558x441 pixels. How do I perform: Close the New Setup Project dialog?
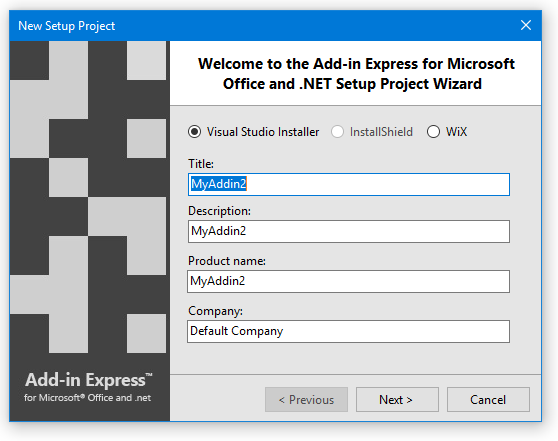click(526, 25)
